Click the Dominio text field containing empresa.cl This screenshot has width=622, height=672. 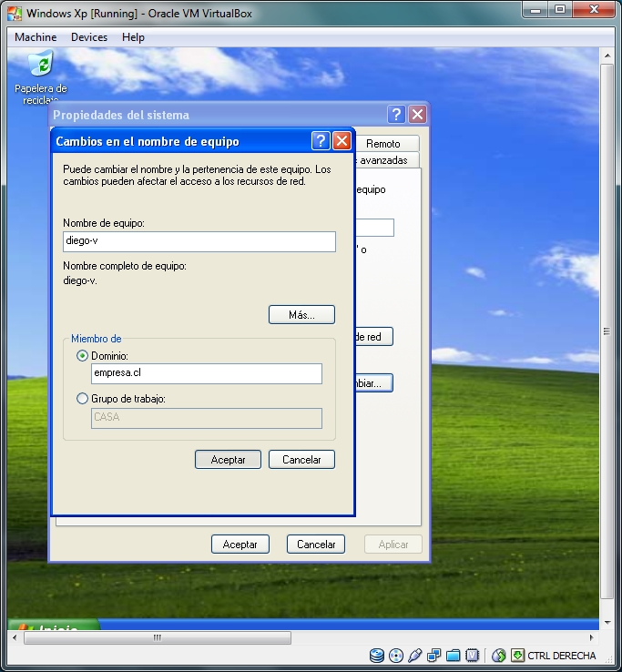click(207, 373)
